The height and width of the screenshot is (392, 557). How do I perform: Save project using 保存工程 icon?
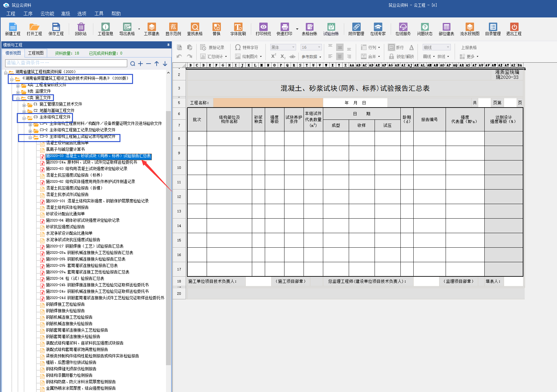click(56, 29)
